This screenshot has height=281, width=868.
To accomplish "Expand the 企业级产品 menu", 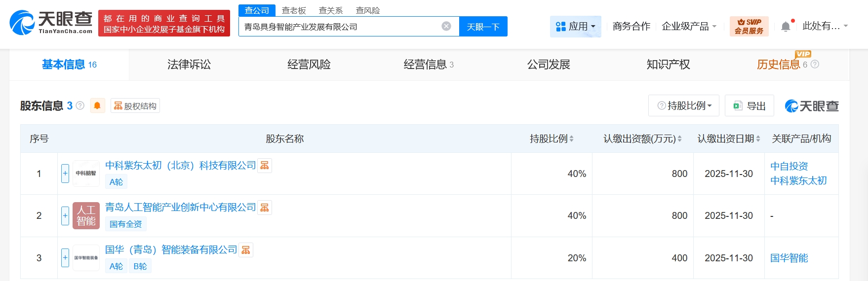I will 689,26.
